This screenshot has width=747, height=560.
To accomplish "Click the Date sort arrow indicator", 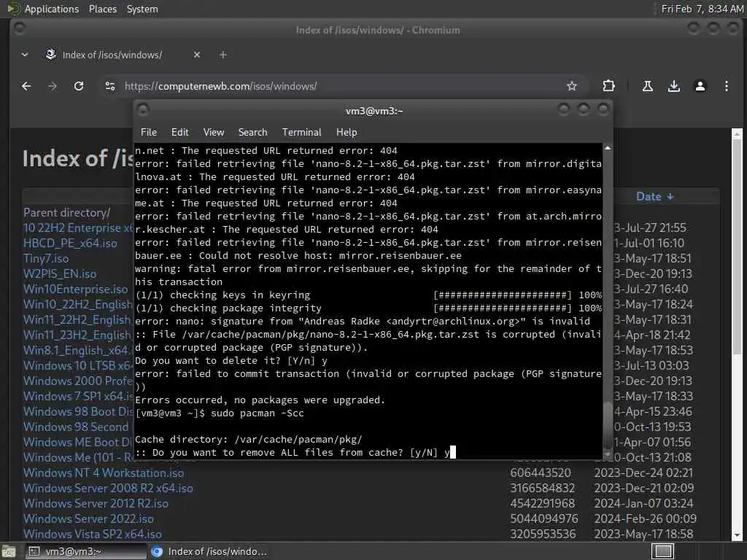I will coord(670,197).
